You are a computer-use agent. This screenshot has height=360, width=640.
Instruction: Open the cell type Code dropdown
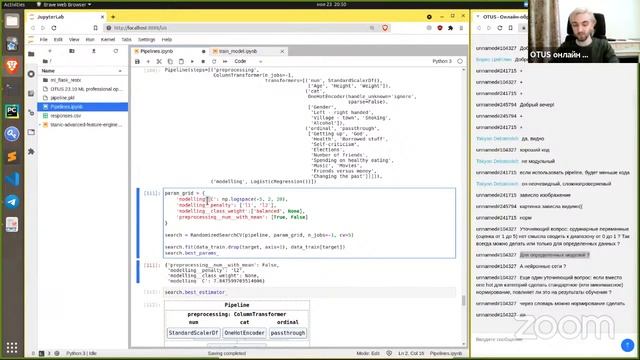[x=248, y=62]
